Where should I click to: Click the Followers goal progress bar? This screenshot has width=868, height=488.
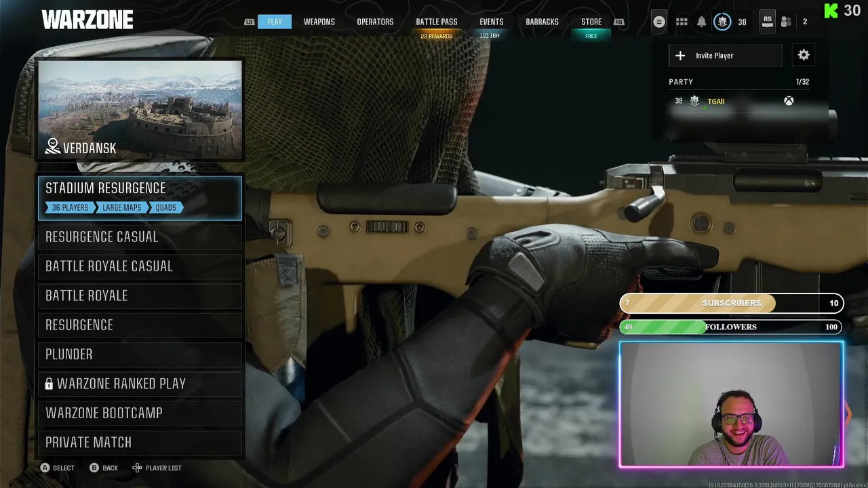(x=731, y=327)
